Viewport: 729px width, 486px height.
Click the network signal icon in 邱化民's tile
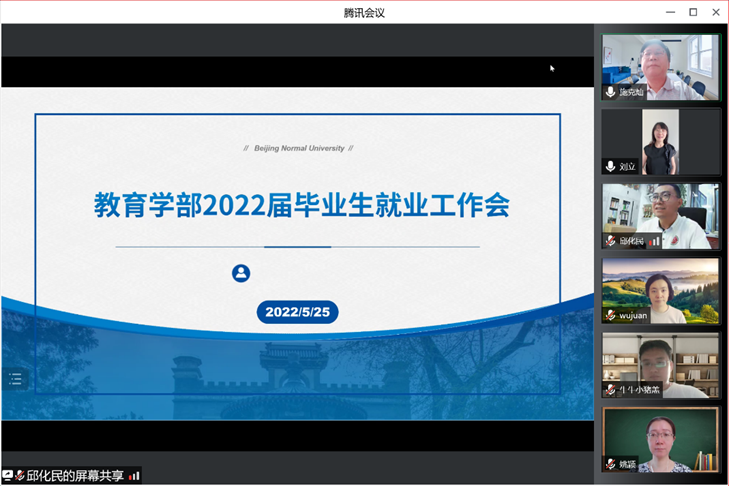click(x=656, y=241)
